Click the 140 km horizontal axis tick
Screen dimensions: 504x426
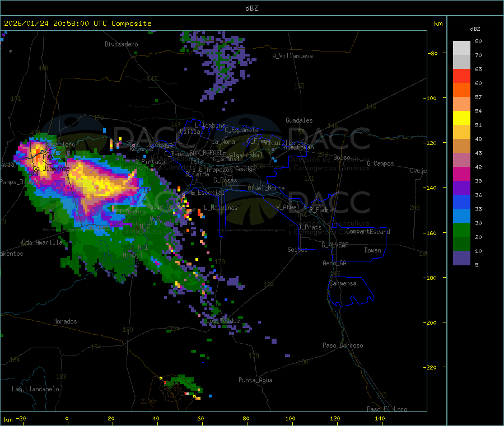[x=380, y=419]
